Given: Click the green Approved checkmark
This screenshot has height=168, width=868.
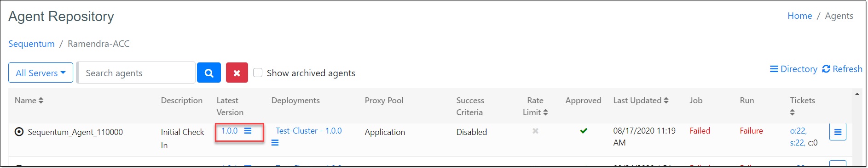Looking at the screenshot, I should point(584,131).
